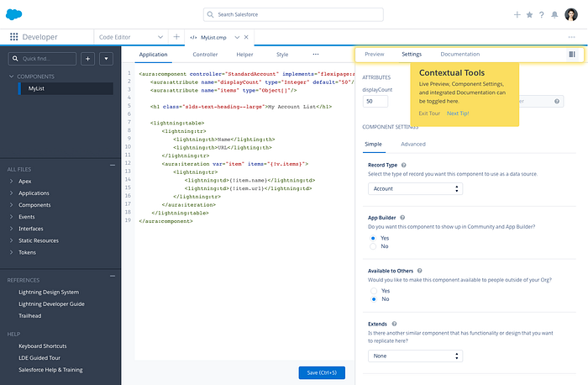Expand the Static Resources folder
The height and width of the screenshot is (385, 588).
tap(39, 240)
